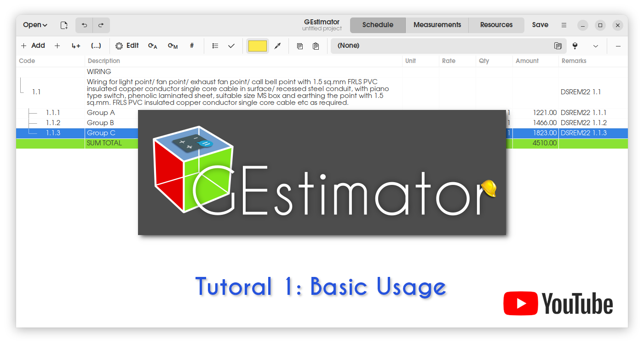Viewport: 644px width, 345px height.
Task: Save the project
Action: (x=540, y=25)
